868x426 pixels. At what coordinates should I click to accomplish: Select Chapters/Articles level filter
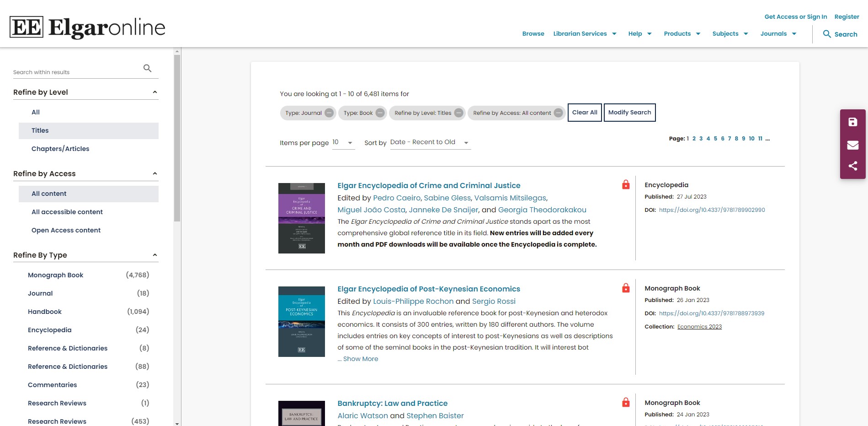coord(89,149)
